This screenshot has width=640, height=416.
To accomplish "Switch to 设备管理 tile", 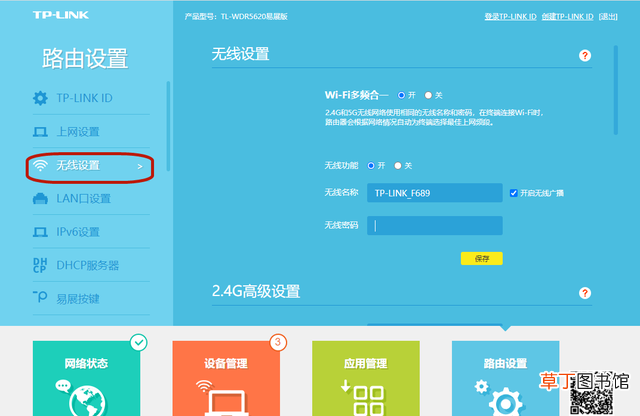I will [x=226, y=378].
